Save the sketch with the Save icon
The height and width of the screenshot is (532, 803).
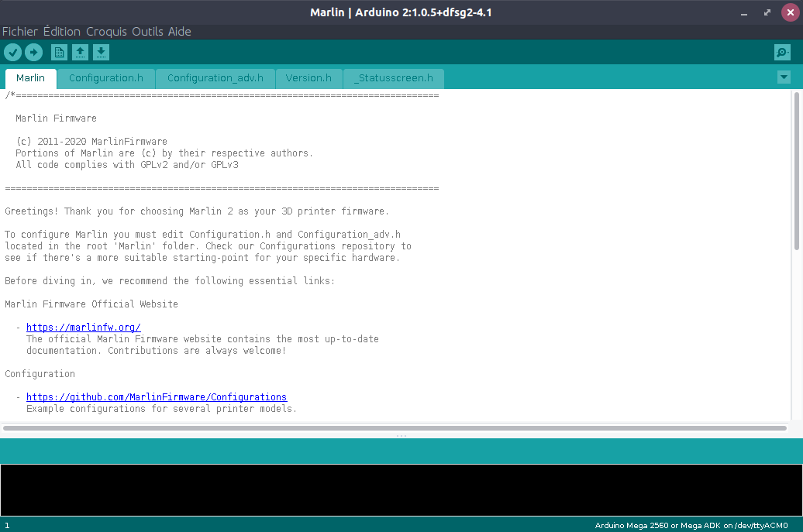click(101, 52)
